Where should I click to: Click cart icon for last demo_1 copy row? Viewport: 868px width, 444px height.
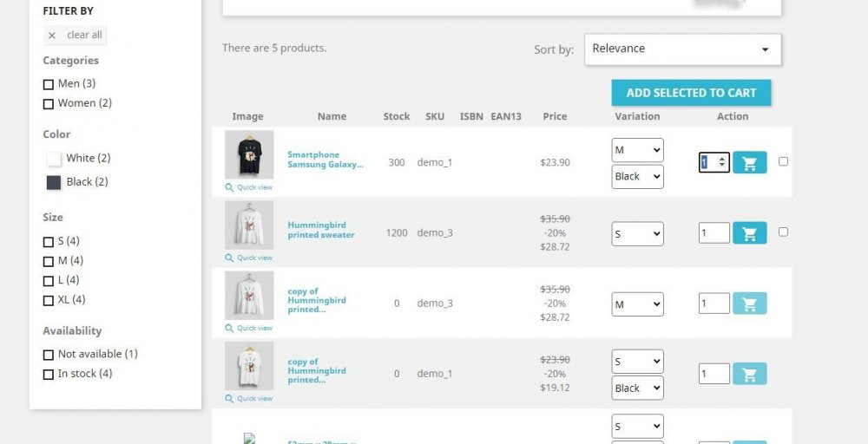point(749,374)
